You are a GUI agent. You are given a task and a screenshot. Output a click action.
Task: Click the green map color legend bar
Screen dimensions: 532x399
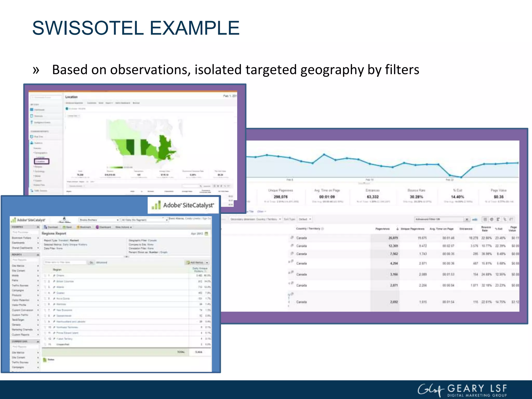(x=116, y=167)
